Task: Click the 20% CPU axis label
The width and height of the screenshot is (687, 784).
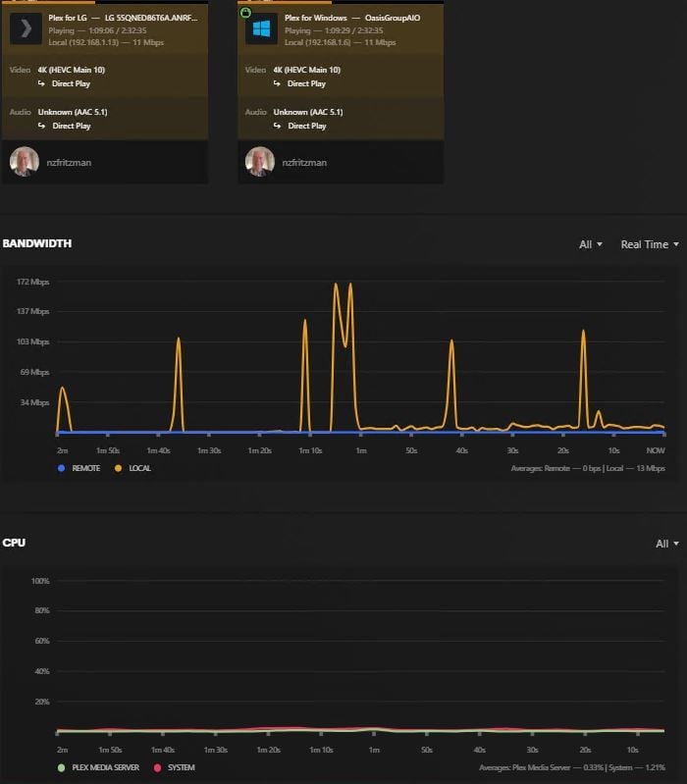Action: (x=42, y=702)
